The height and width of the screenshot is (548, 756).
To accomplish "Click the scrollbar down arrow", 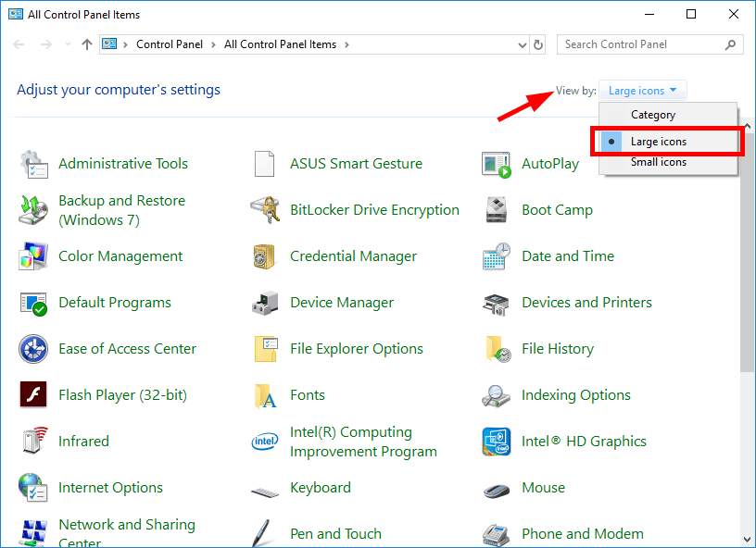I will [748, 540].
